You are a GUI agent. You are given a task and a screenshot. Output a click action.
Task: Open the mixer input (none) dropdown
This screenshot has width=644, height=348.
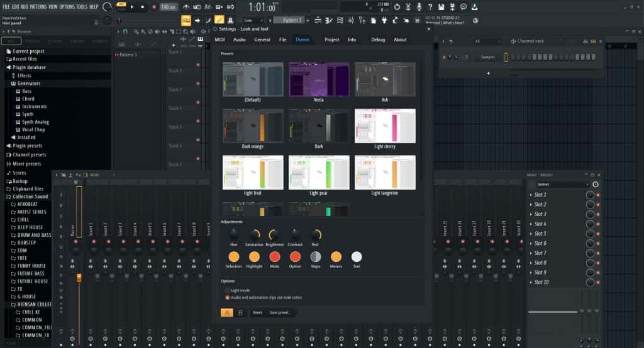563,184
